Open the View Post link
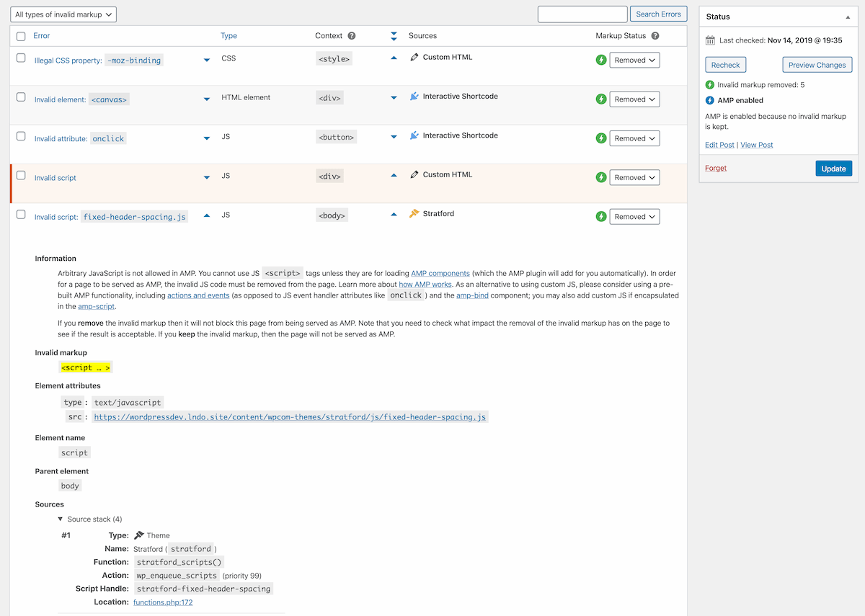The height and width of the screenshot is (616, 865). 757,145
